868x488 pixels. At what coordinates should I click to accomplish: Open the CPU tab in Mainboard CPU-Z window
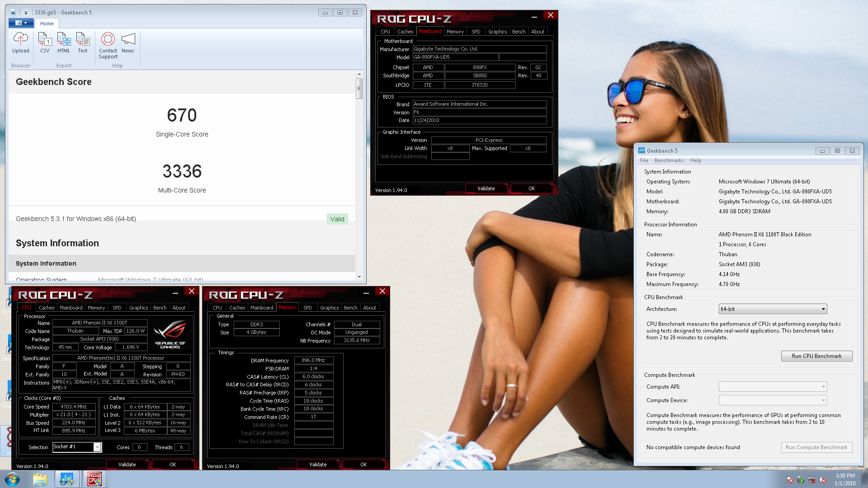pos(385,32)
